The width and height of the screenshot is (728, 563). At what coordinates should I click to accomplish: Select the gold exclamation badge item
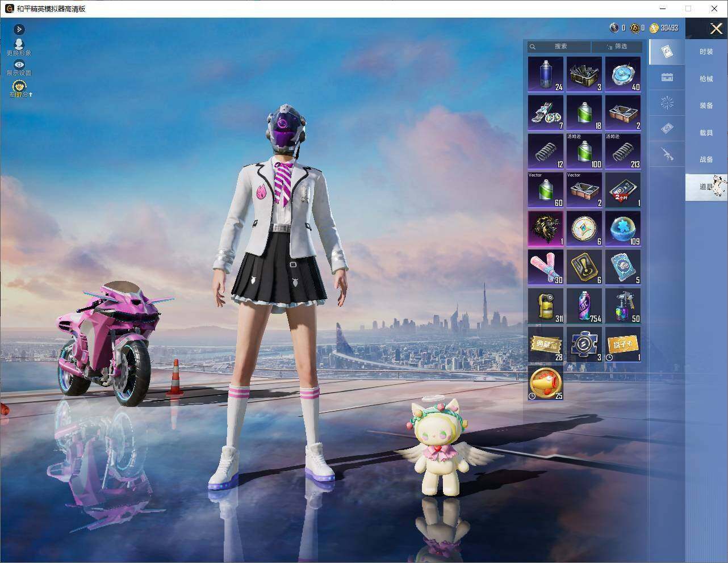(x=584, y=267)
